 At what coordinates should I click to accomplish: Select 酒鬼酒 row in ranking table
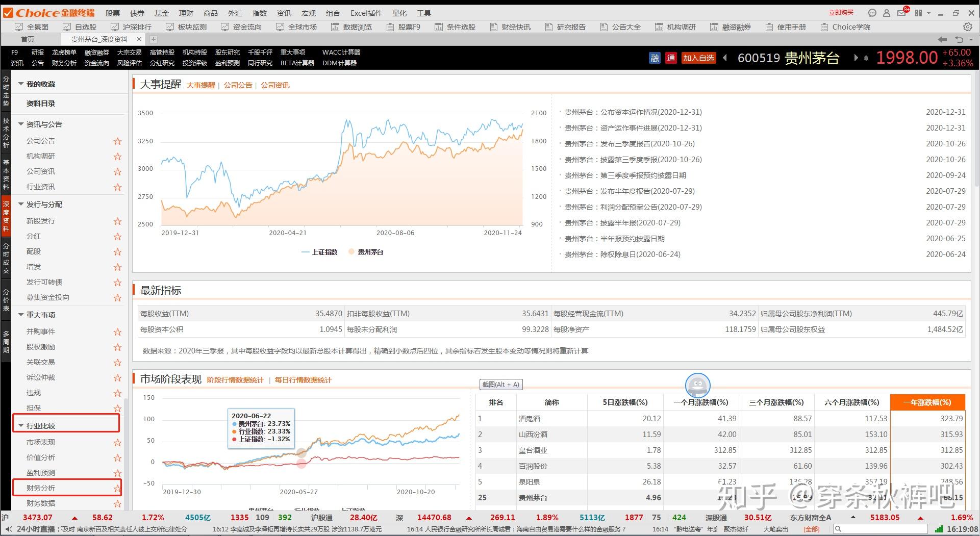720,419
